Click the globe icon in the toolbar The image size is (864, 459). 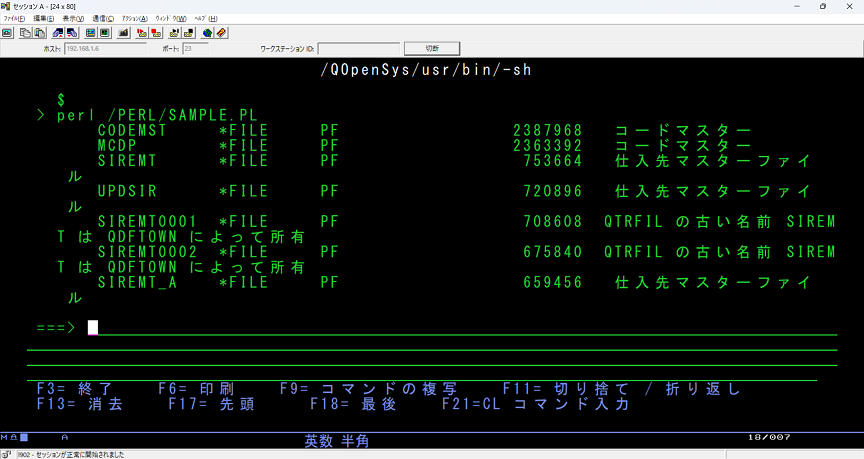tap(206, 32)
